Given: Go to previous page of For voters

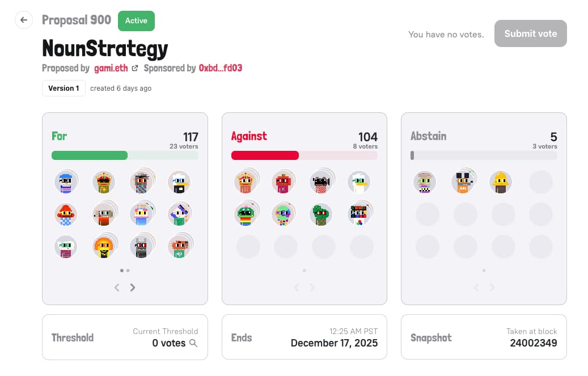Looking at the screenshot, I should (117, 288).
